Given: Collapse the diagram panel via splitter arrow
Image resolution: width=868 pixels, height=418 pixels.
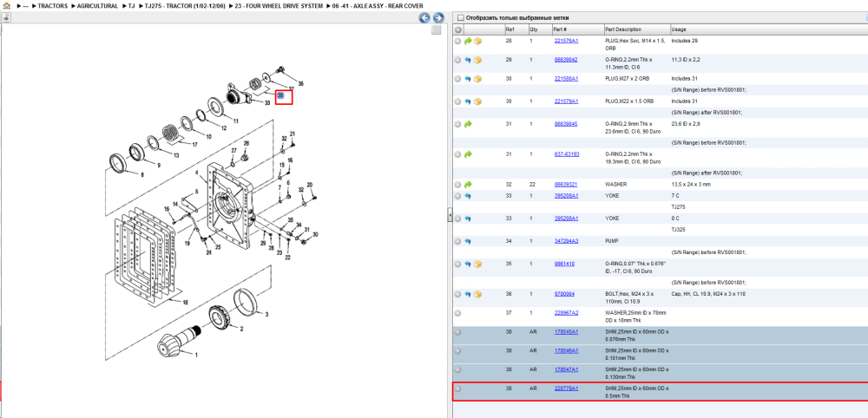Looking at the screenshot, I should 450,216.
